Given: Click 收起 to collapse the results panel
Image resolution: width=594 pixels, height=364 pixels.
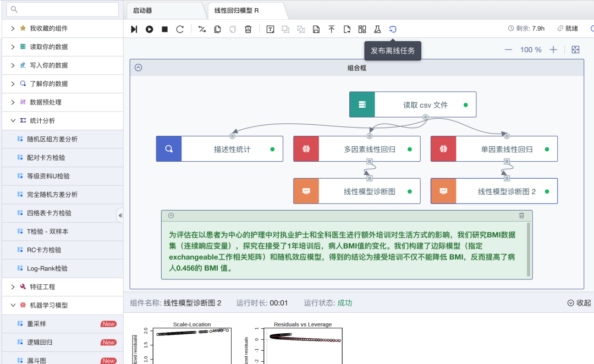Looking at the screenshot, I should click(578, 302).
